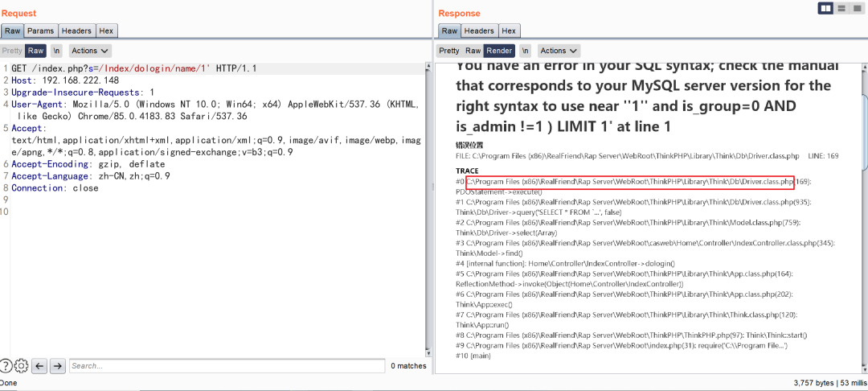Open the Request Params tab
Image resolution: width=868 pixels, height=391 pixels.
point(41,31)
